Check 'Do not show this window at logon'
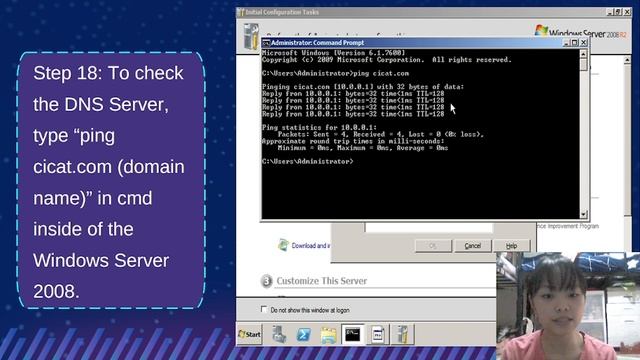This screenshot has width=640, height=360. 264,309
